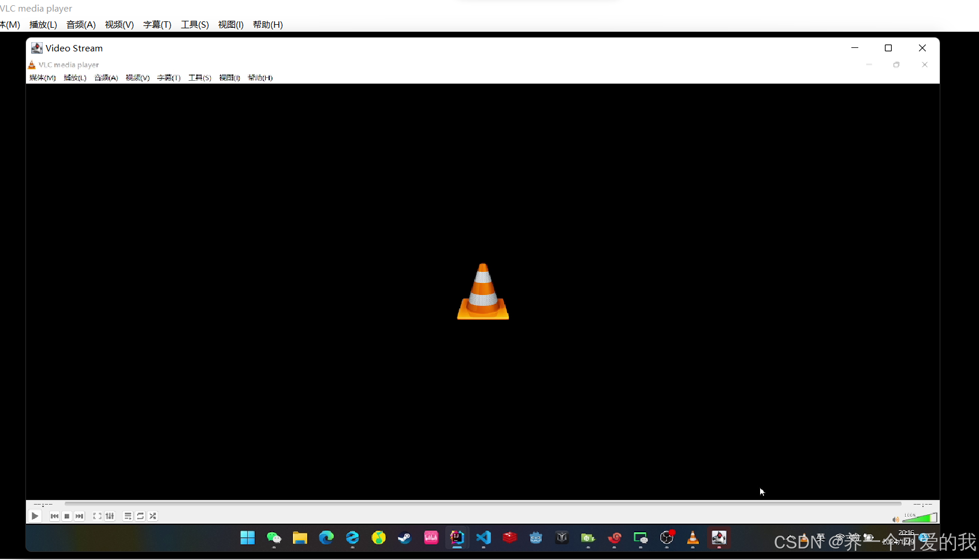The width and height of the screenshot is (979, 560).
Task: Switch to Visual Studio Code in the taskbar
Action: (x=483, y=537)
